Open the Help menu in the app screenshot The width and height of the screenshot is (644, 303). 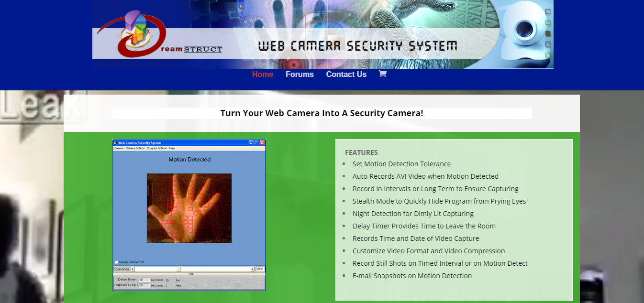[172, 148]
